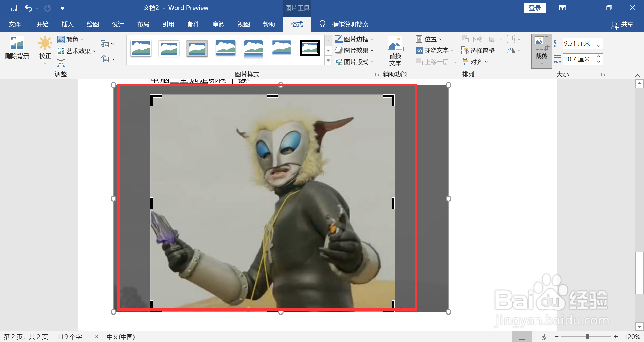644x342 pixels.
Task: Open the 裁剪 crop options arrow
Action: pyautogui.click(x=542, y=64)
